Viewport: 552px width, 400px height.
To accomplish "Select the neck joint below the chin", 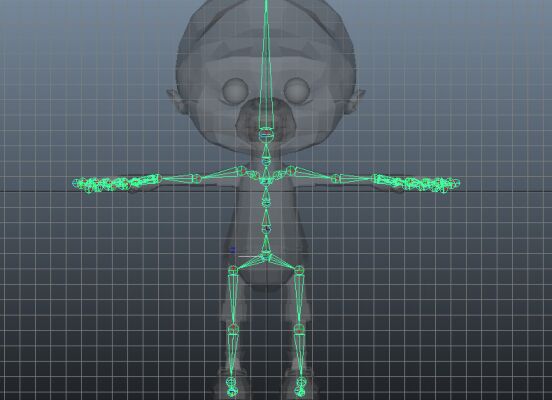I will pyautogui.click(x=266, y=162).
